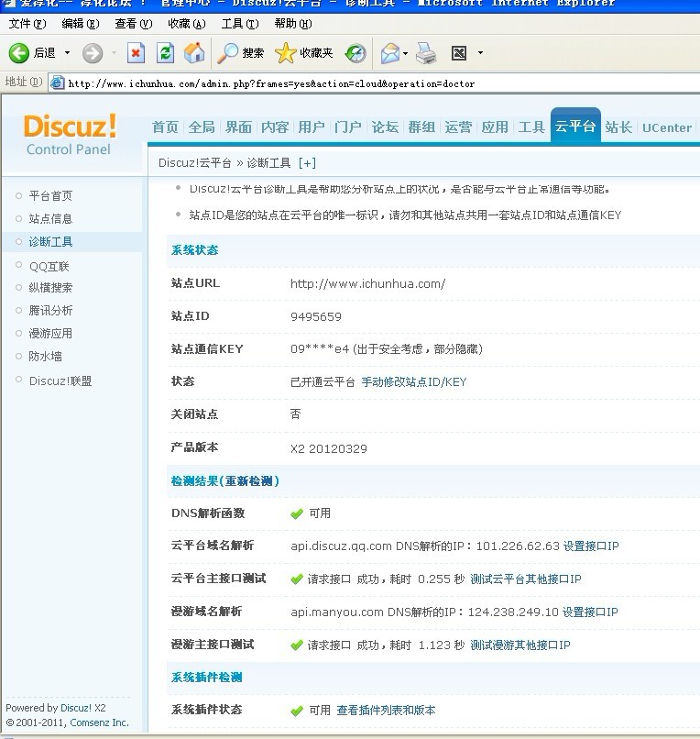Open 防水墙 in the sidebar
The width and height of the screenshot is (700, 739).
pyautogui.click(x=45, y=357)
